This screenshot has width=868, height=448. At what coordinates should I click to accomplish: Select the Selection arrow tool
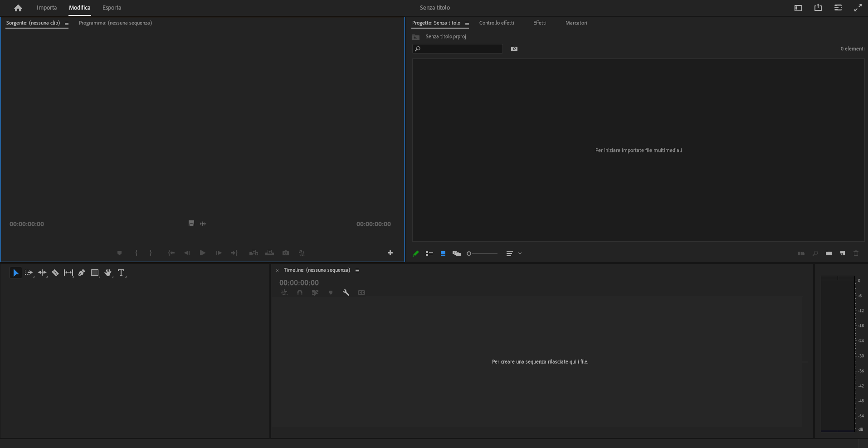click(x=16, y=273)
